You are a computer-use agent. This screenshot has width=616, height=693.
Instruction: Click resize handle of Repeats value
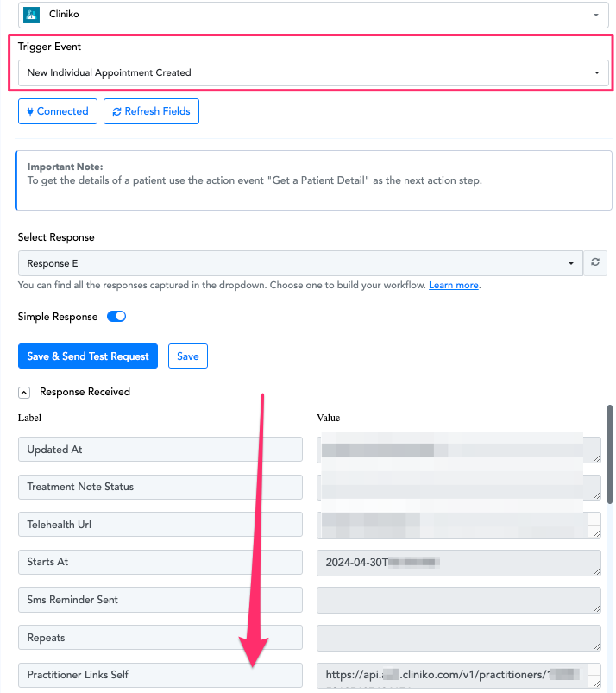(x=596, y=646)
